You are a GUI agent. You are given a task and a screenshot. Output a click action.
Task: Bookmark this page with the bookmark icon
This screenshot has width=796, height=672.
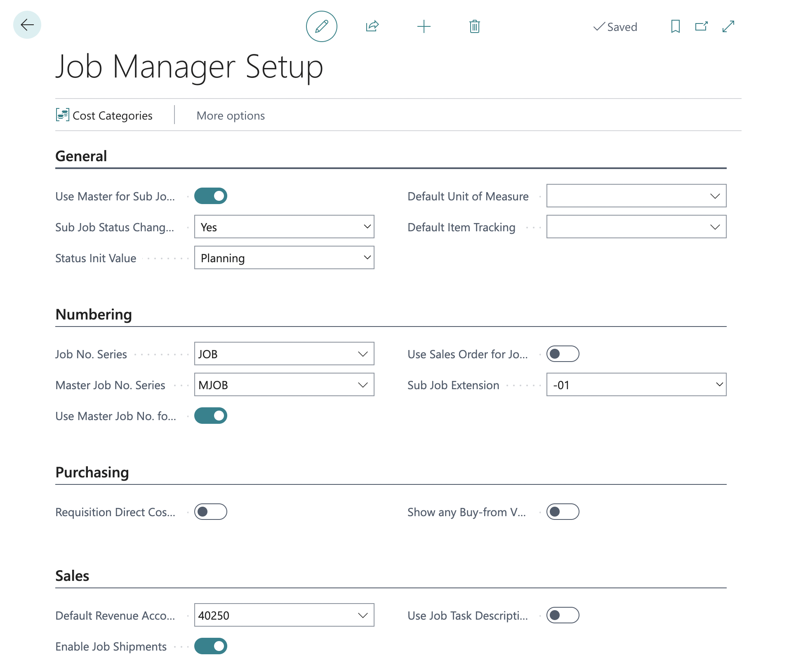click(676, 26)
